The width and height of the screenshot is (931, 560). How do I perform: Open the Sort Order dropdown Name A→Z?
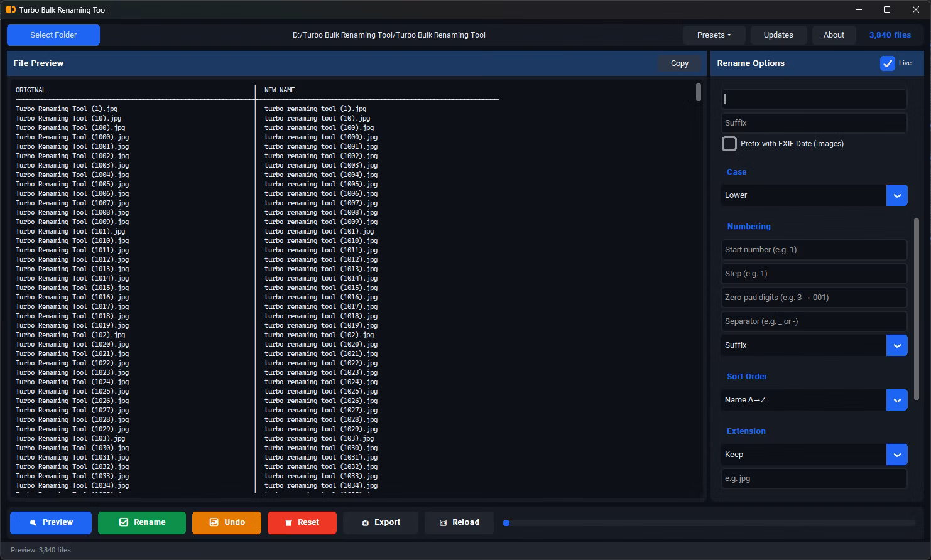pyautogui.click(x=814, y=400)
